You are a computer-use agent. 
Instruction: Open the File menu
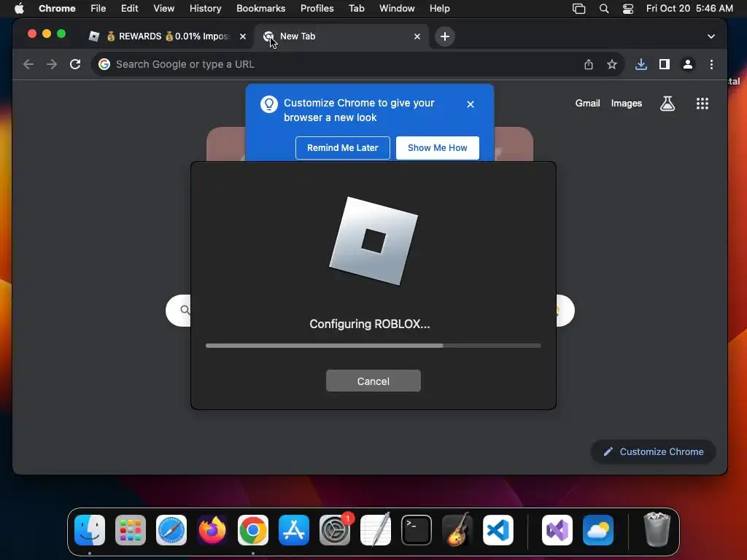pos(98,8)
